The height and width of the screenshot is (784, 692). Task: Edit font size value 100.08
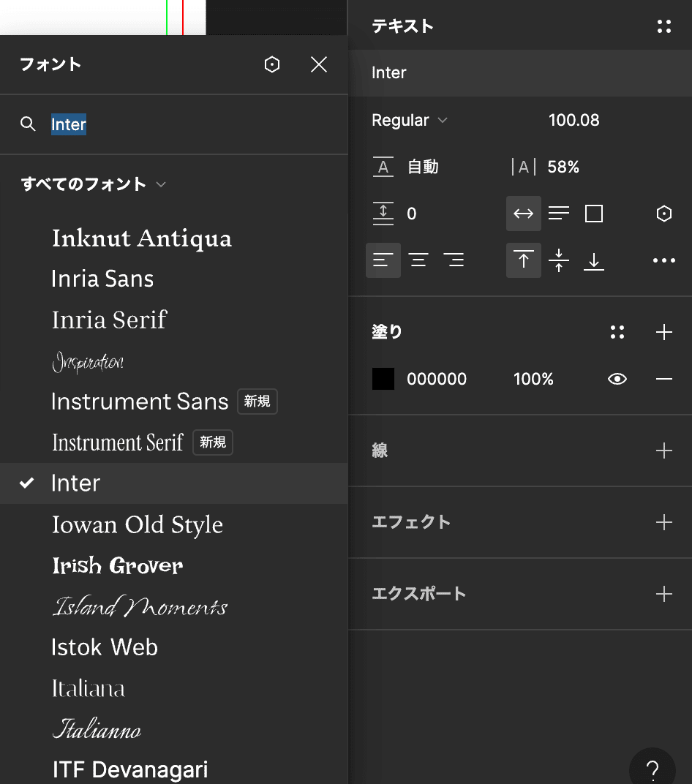point(573,120)
